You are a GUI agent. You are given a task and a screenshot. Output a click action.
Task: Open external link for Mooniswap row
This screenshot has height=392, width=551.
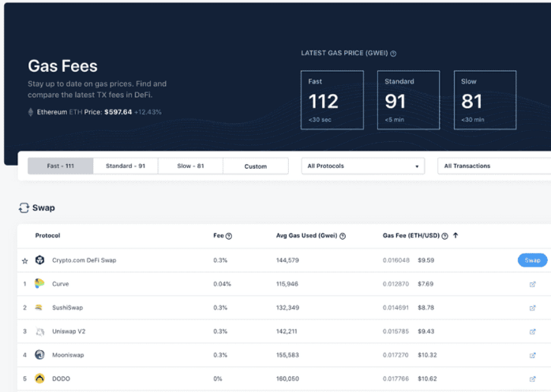[533, 355]
